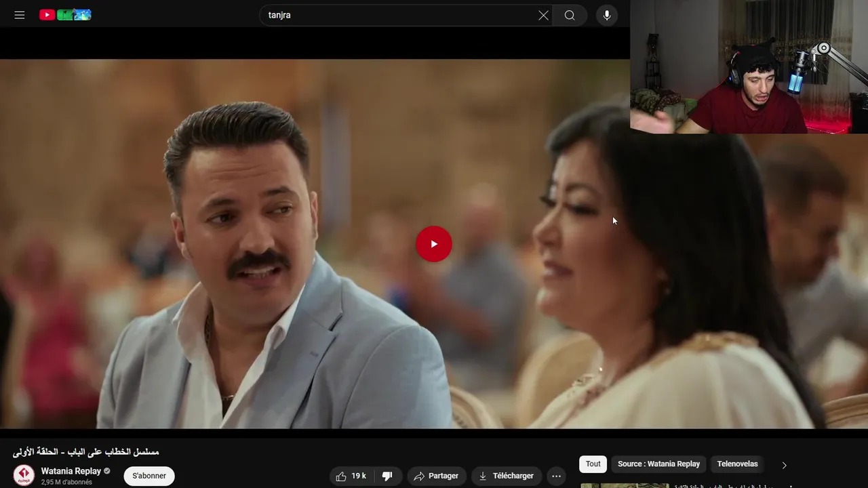Open more actions three-dot menu
Image resolution: width=868 pixels, height=488 pixels.
(556, 476)
